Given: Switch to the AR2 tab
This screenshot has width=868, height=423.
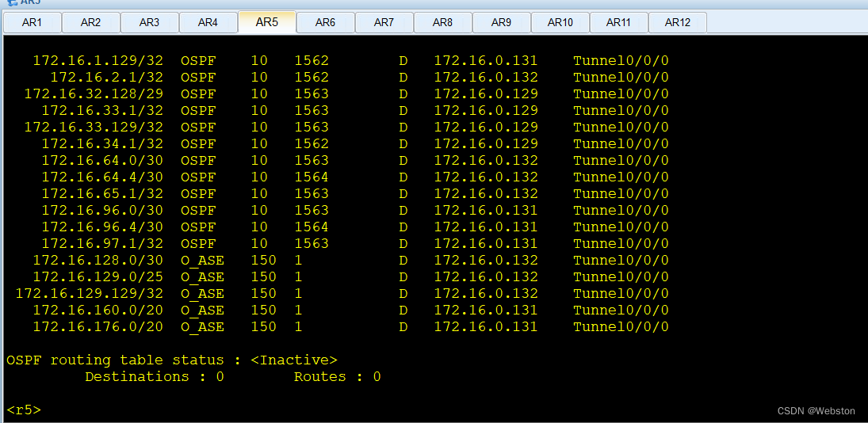Looking at the screenshot, I should (x=91, y=23).
